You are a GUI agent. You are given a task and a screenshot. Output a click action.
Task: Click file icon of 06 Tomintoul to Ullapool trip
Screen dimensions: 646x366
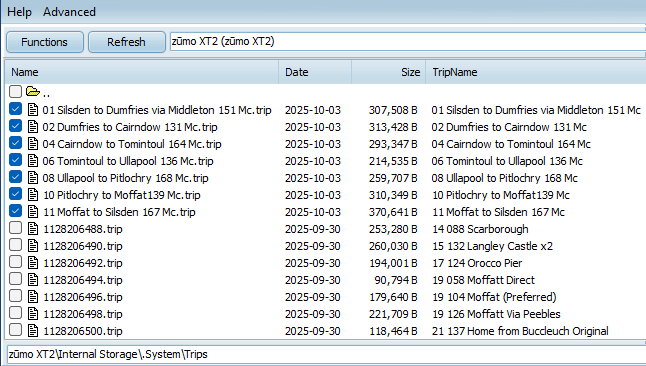[33, 160]
